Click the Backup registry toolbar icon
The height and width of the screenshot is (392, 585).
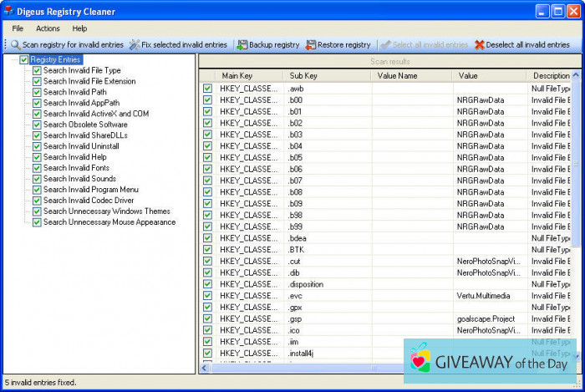click(242, 45)
